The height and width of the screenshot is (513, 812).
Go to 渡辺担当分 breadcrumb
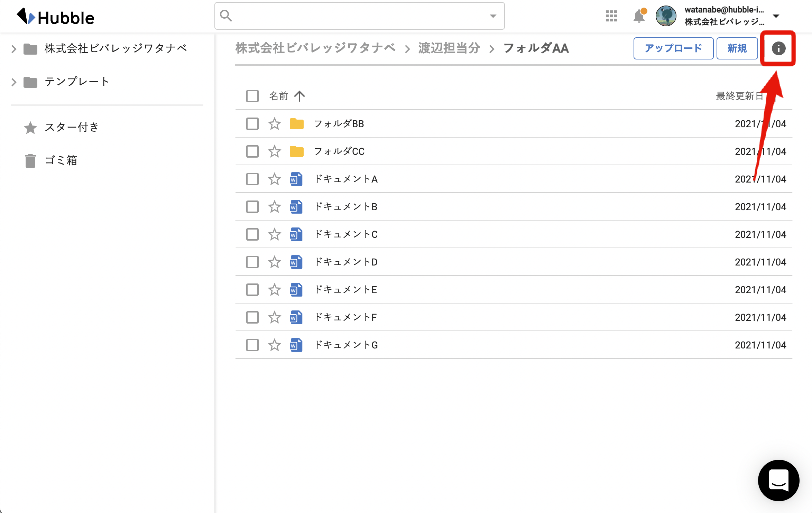(x=449, y=48)
